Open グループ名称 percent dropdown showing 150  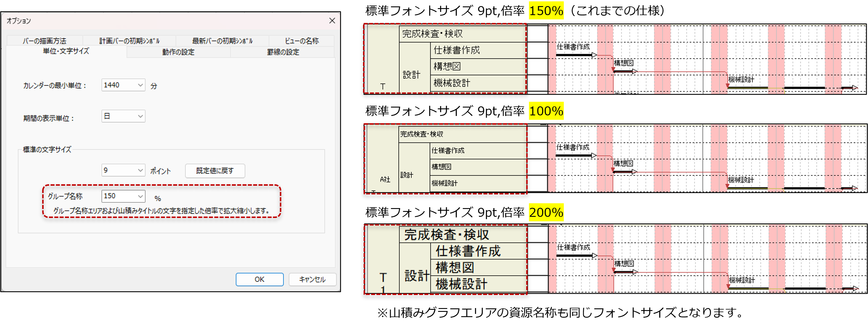pos(140,196)
